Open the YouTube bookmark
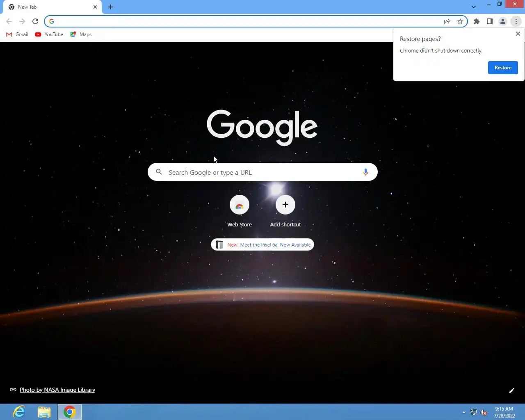Viewport: 525px width, 420px height. (49, 34)
